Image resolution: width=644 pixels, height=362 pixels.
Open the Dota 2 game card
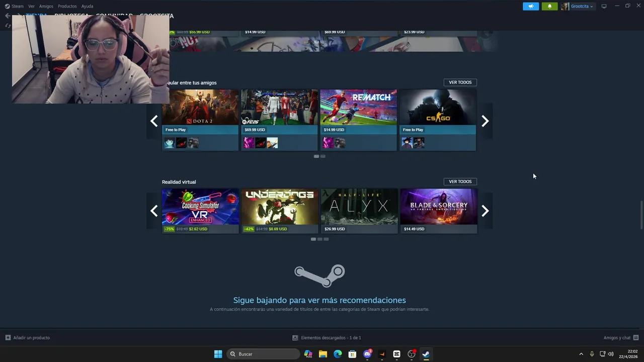coord(200,120)
